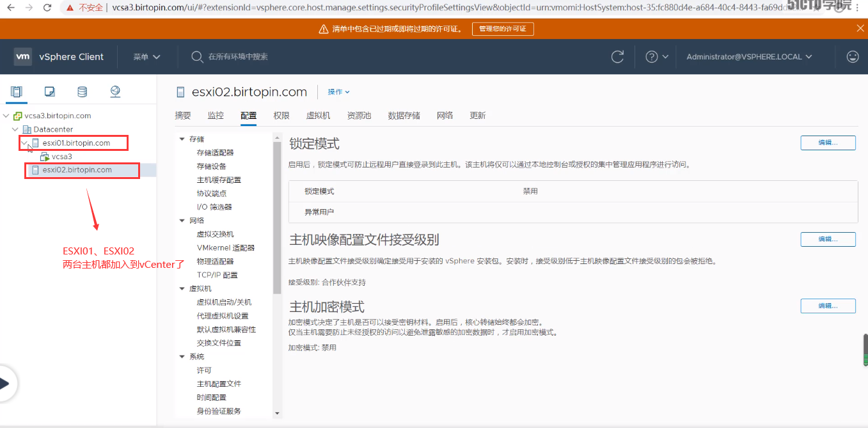Switch to the 权限 tab

281,116
